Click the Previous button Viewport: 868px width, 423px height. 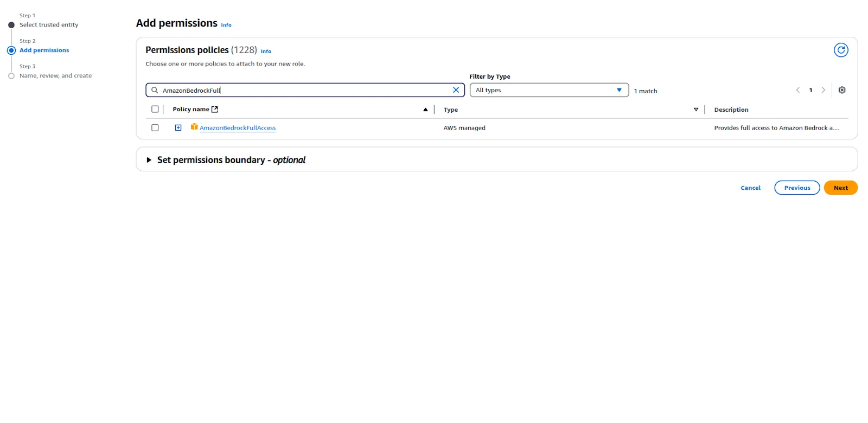[x=797, y=188]
